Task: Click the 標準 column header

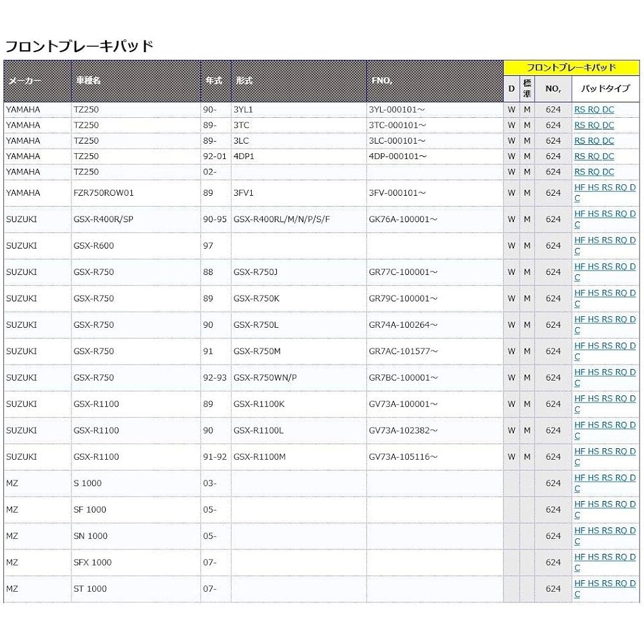Action: tap(527, 88)
